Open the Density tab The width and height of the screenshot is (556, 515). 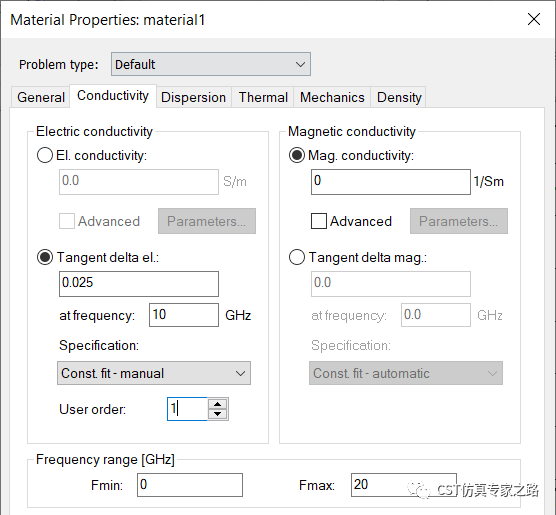coord(399,97)
